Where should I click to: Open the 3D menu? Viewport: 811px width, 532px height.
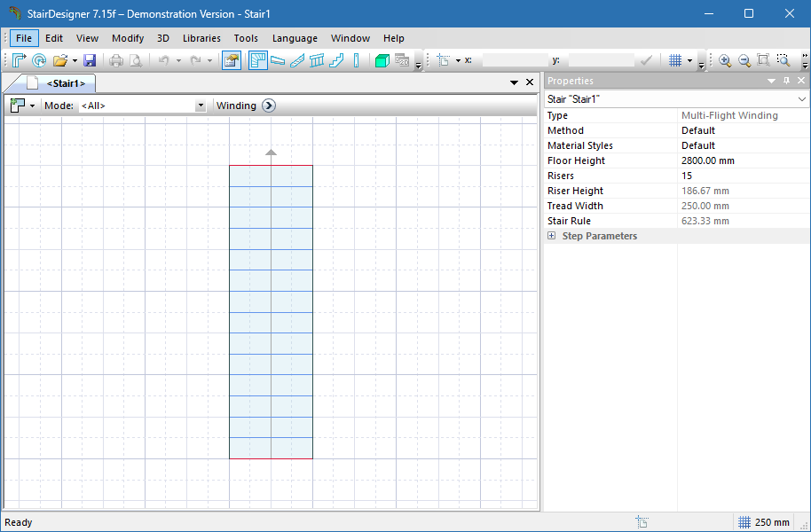tap(163, 38)
